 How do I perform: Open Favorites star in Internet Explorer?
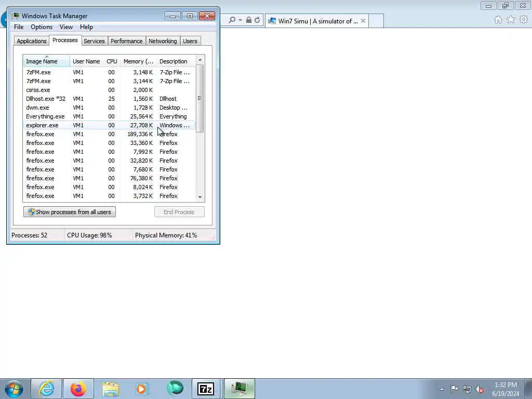coord(511,20)
